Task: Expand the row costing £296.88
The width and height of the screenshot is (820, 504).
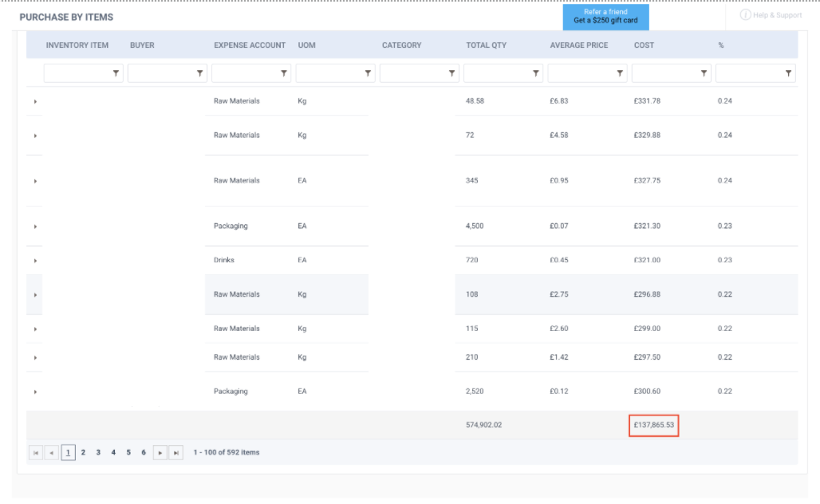Action: [36, 295]
